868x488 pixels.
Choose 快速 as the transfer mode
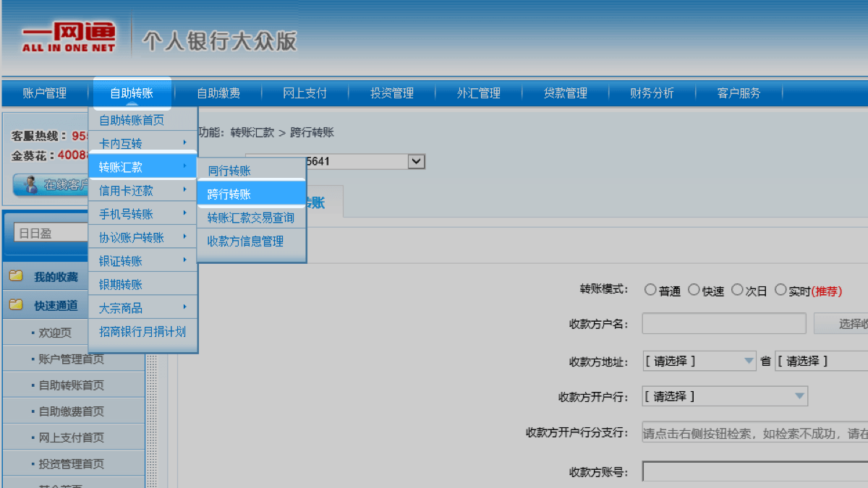click(x=694, y=290)
